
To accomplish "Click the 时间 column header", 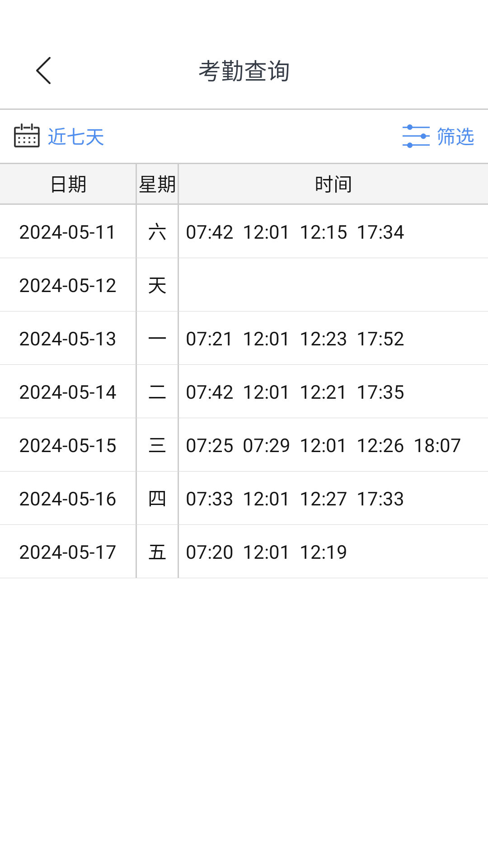I will click(333, 184).
